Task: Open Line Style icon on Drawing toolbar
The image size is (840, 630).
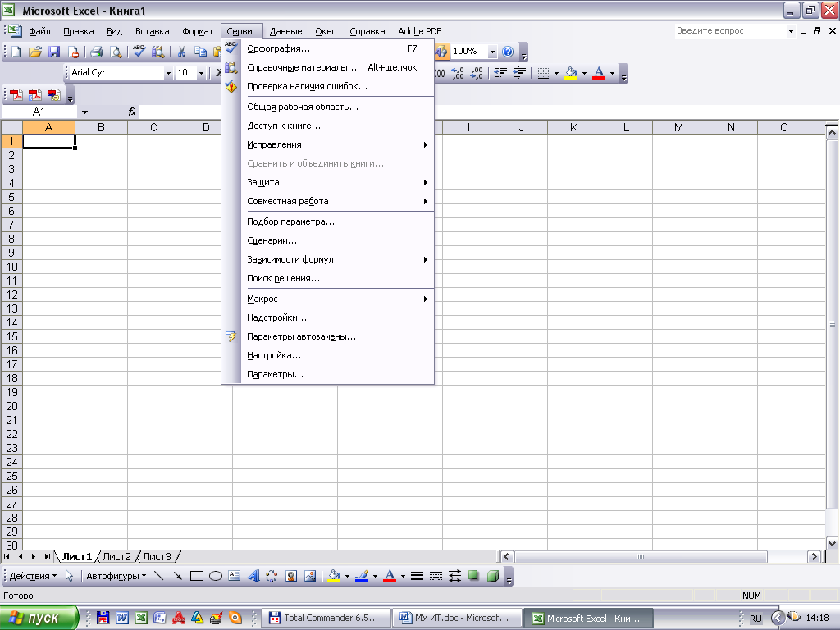Action: (x=417, y=576)
